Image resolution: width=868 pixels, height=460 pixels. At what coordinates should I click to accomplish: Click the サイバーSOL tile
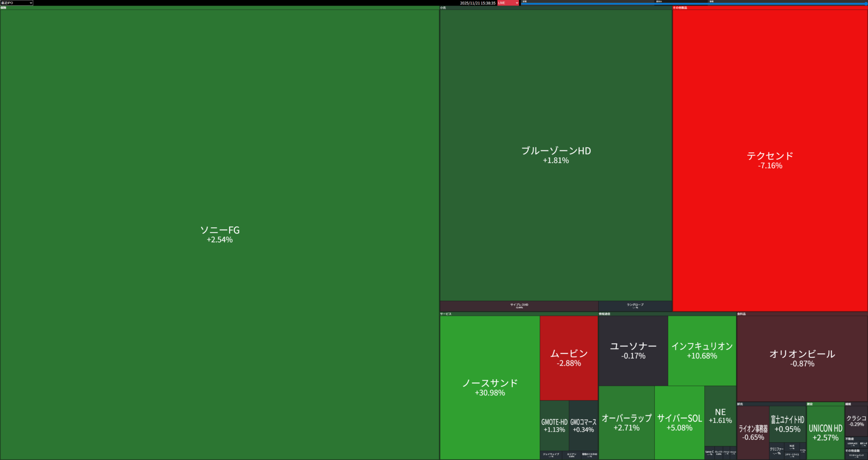click(679, 422)
